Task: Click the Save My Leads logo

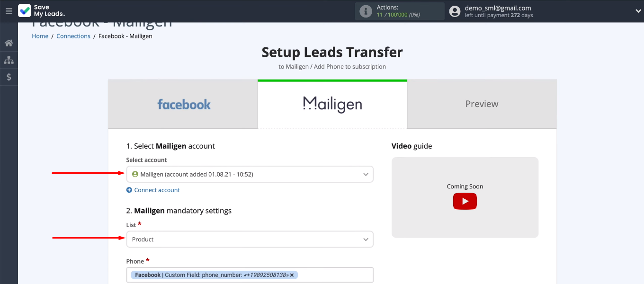Action: pos(42,11)
